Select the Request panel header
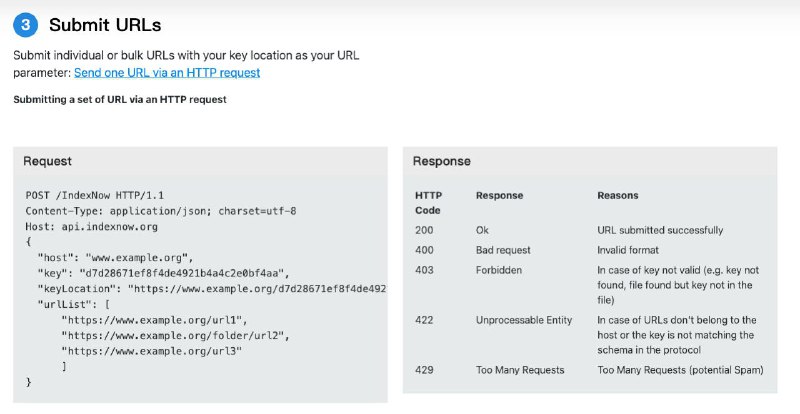 [48, 161]
